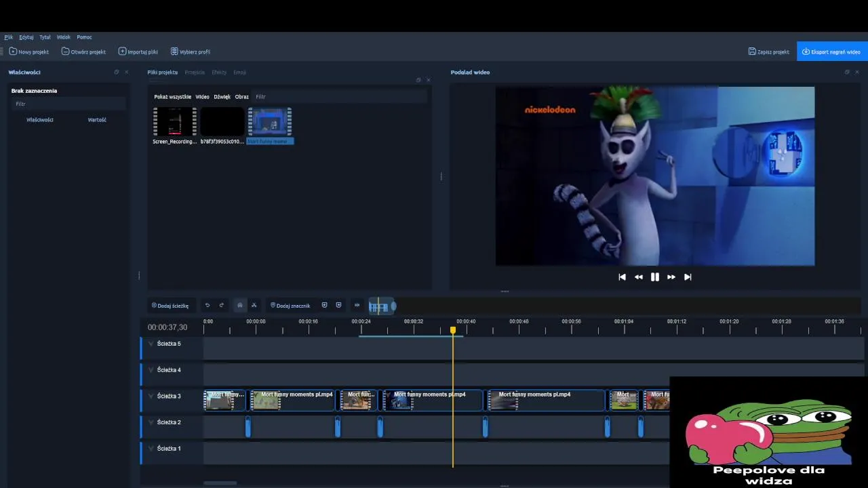Click Otwórz projekt in the toolbar
The image size is (868, 488).
click(84, 52)
